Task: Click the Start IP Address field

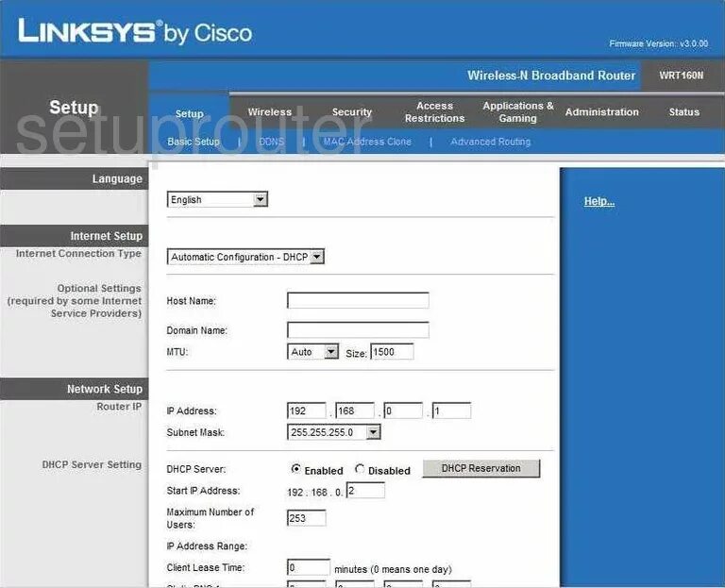Action: pyautogui.click(x=365, y=491)
